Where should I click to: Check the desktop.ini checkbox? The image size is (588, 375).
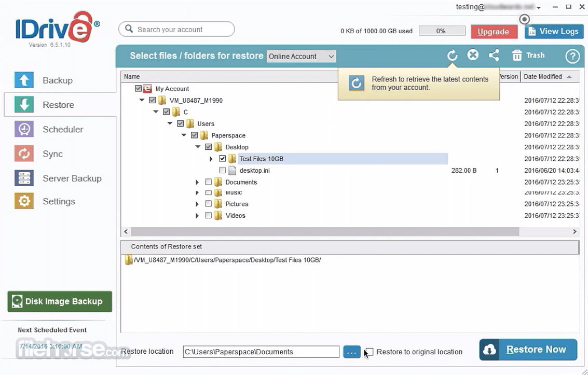[222, 170]
